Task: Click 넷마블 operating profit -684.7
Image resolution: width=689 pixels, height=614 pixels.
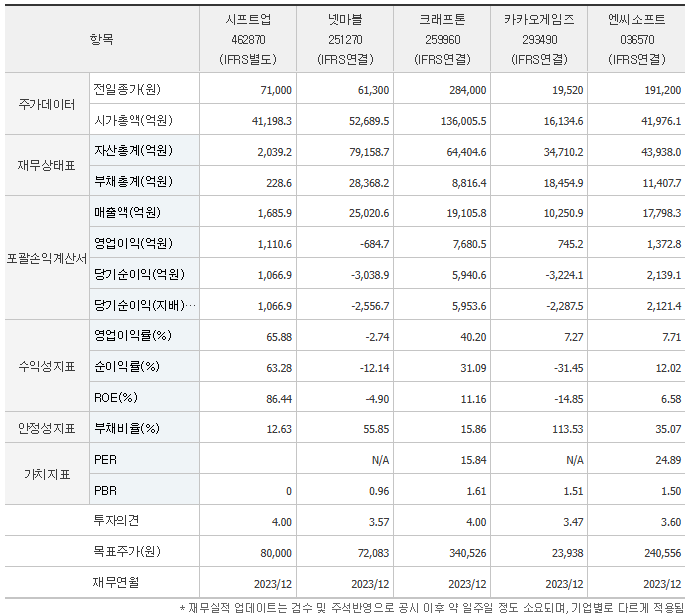Action: (x=375, y=244)
